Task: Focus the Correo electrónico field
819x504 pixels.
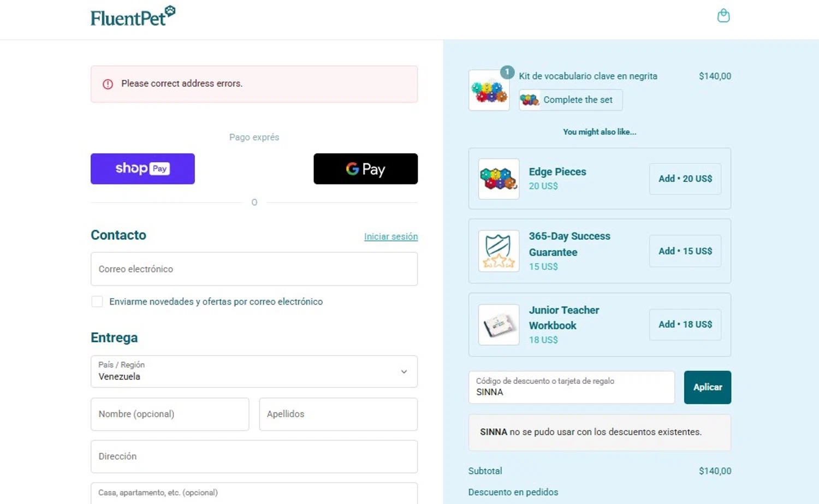Action: coord(254,269)
